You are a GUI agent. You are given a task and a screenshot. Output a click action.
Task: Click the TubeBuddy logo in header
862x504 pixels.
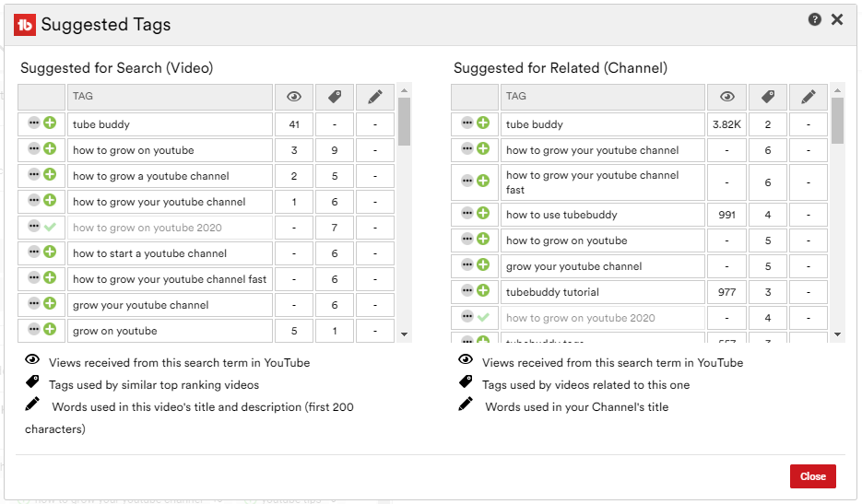pyautogui.click(x=25, y=25)
